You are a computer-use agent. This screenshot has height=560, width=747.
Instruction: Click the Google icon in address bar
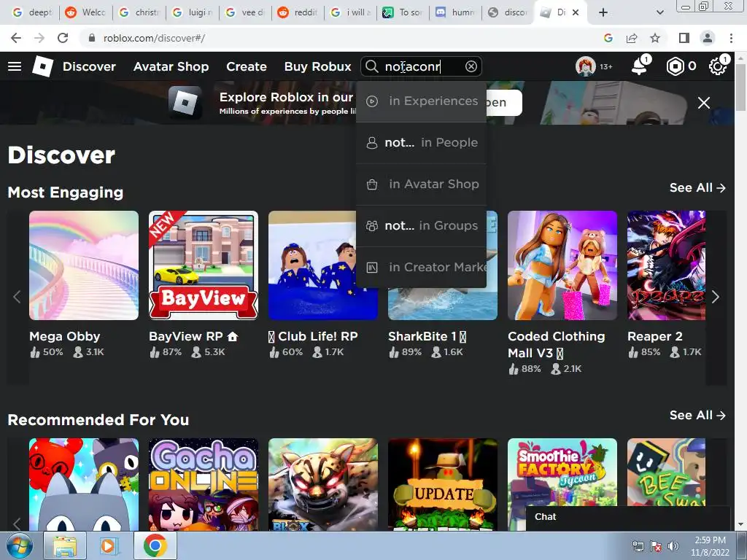pyautogui.click(x=608, y=38)
